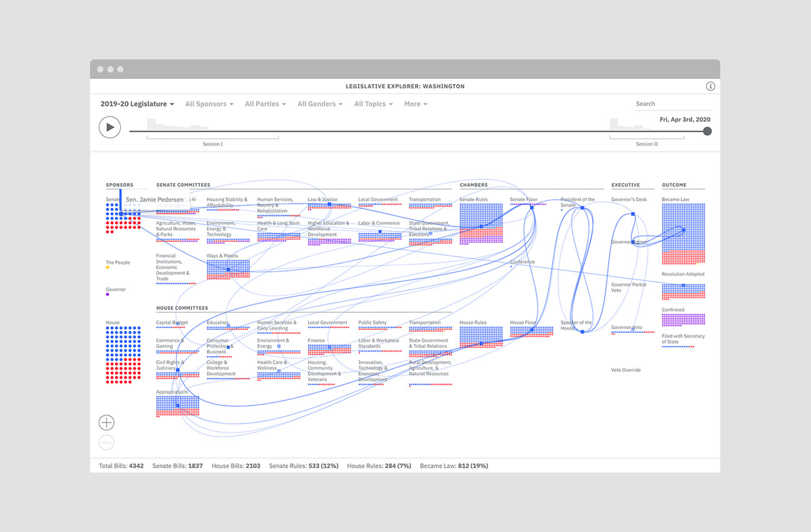
Task: Click the Senate Rules: 533 (12%) status
Action: click(x=303, y=466)
